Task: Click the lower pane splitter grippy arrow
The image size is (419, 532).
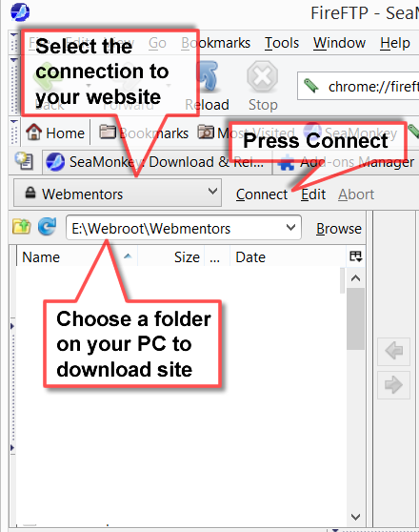Action: point(12,448)
